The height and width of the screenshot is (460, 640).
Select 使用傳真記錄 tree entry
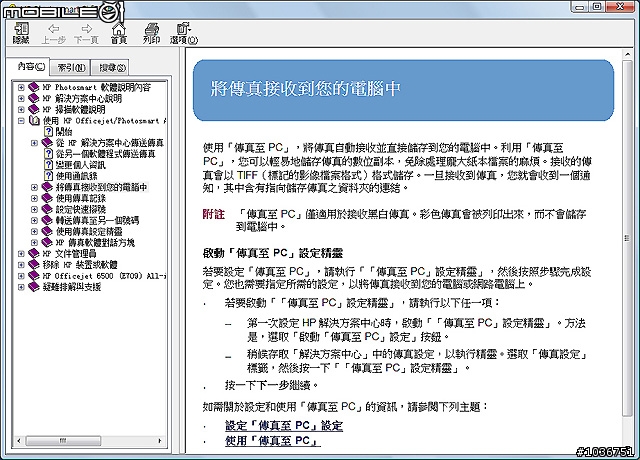click(x=80, y=198)
